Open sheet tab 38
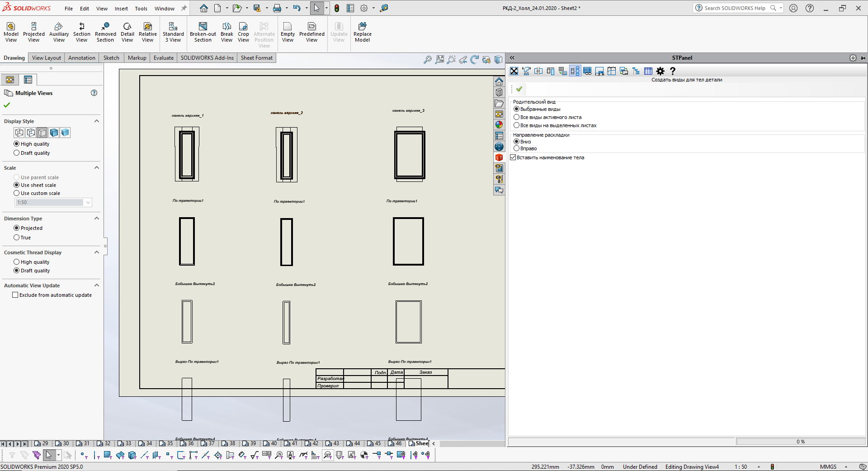 pos(229,443)
